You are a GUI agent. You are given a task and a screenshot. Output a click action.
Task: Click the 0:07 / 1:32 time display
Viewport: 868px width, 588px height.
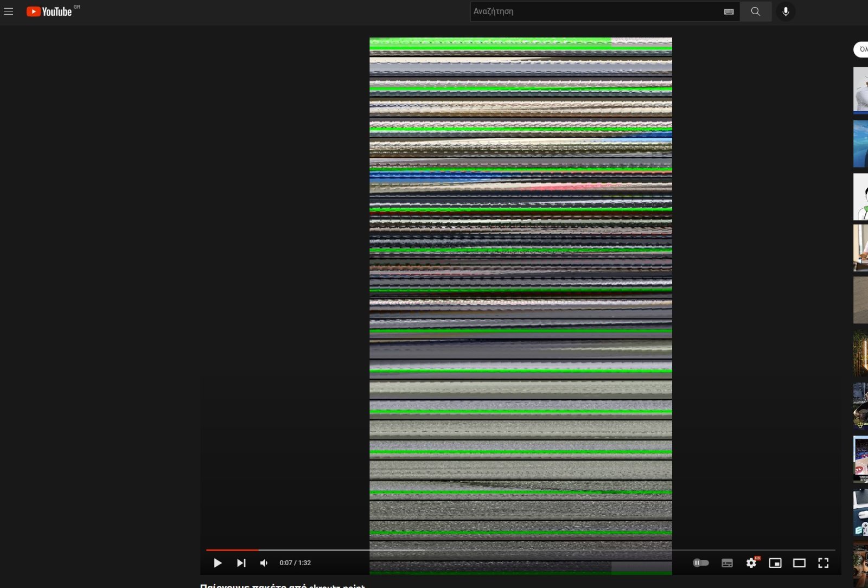pyautogui.click(x=295, y=563)
